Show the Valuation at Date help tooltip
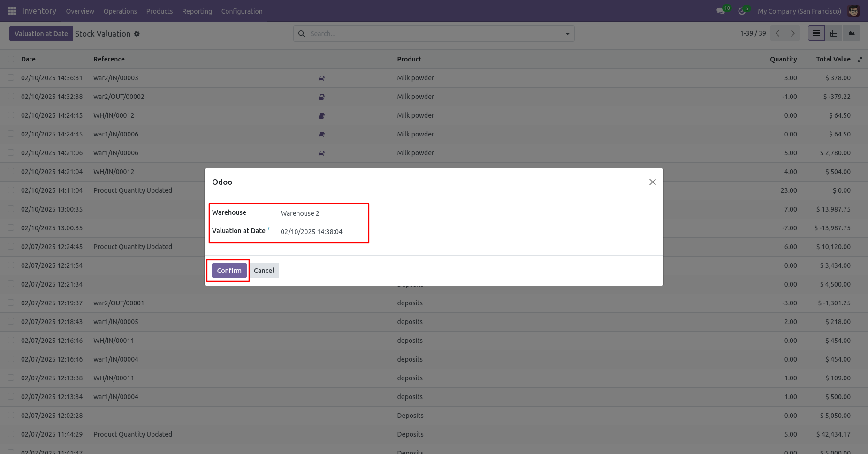This screenshot has height=454, width=868. pyautogui.click(x=268, y=228)
